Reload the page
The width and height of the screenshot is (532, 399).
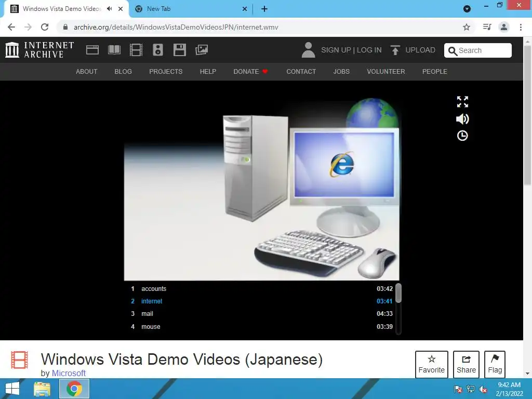(x=45, y=27)
